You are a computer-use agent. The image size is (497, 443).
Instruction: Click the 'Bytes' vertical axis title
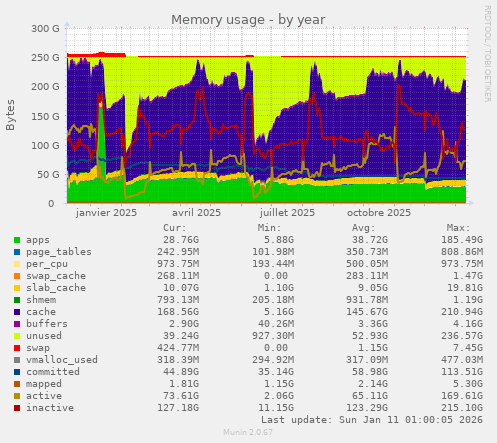click(10, 115)
